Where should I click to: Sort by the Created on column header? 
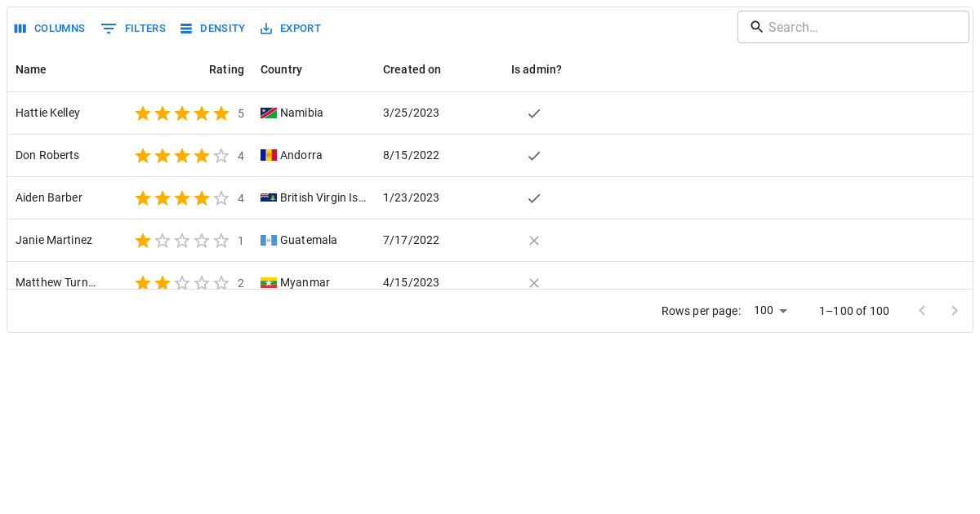(x=412, y=70)
